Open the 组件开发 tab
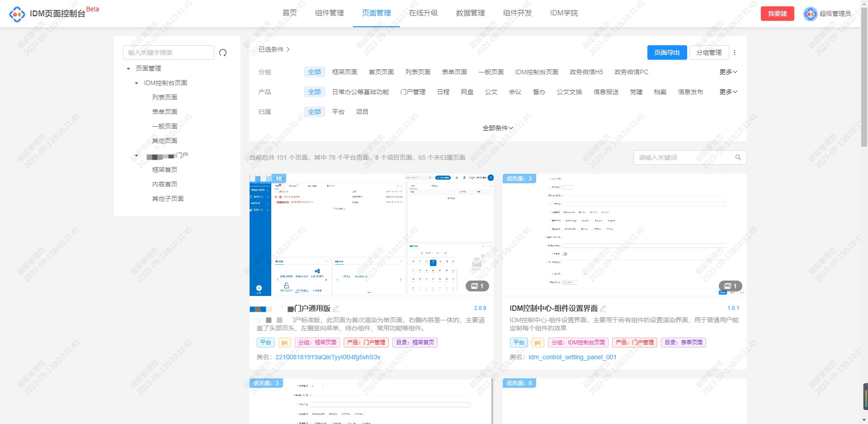 (x=517, y=13)
